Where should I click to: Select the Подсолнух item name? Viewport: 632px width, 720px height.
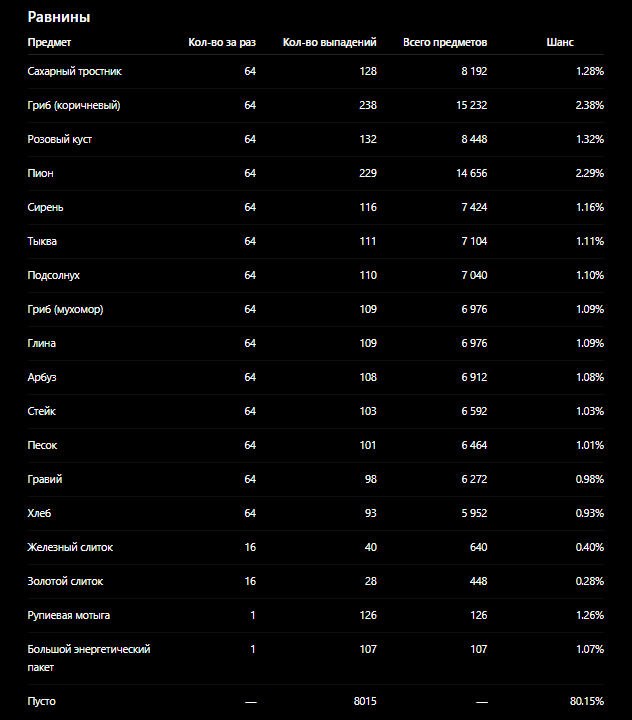click(54, 275)
